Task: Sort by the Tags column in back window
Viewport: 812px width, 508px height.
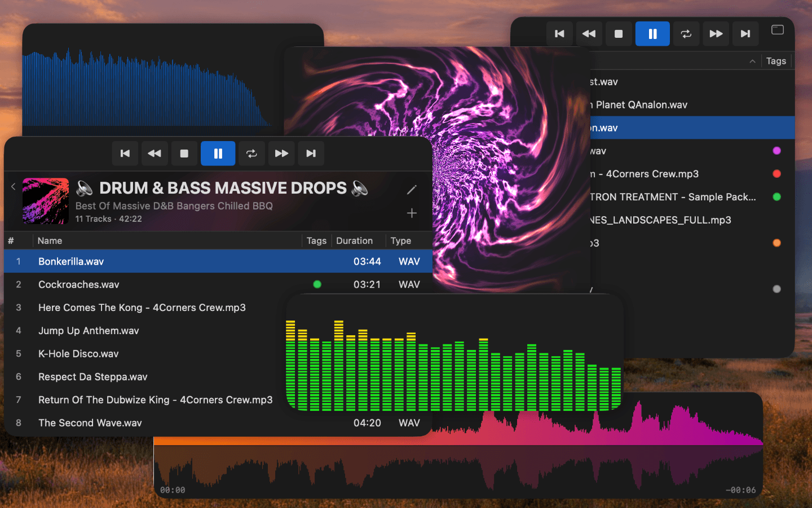Action: pos(776,61)
